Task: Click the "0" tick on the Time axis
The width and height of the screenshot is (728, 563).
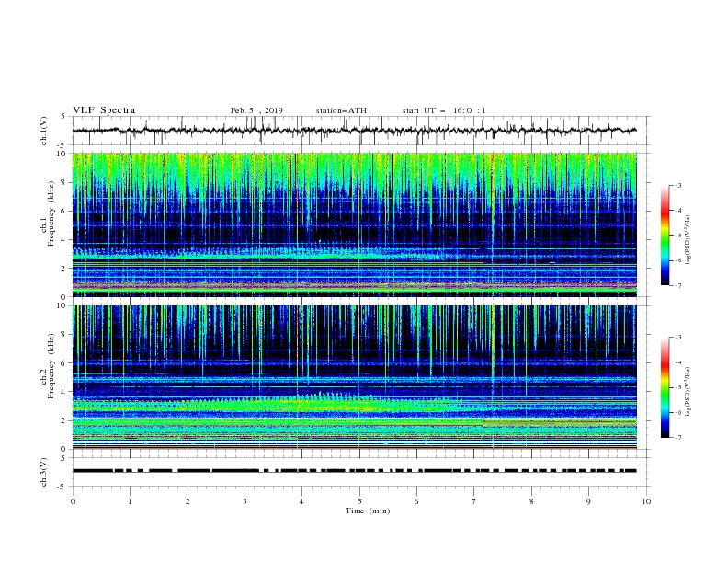Action: point(73,501)
